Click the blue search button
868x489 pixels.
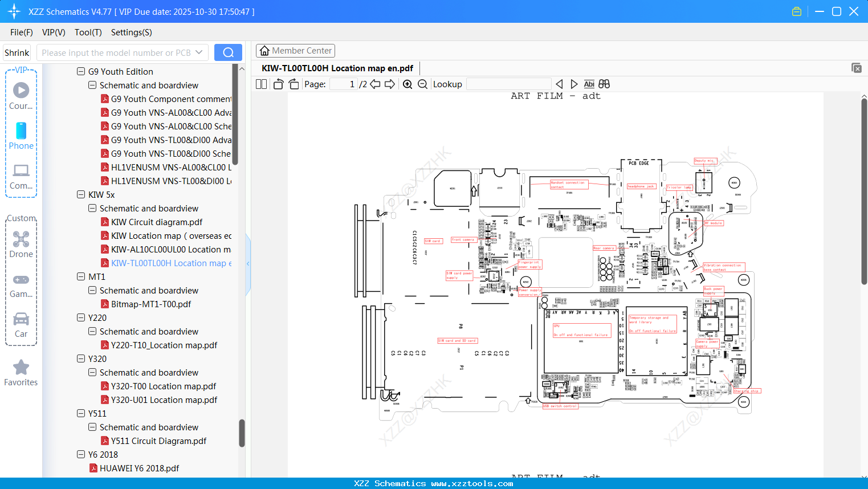228,52
